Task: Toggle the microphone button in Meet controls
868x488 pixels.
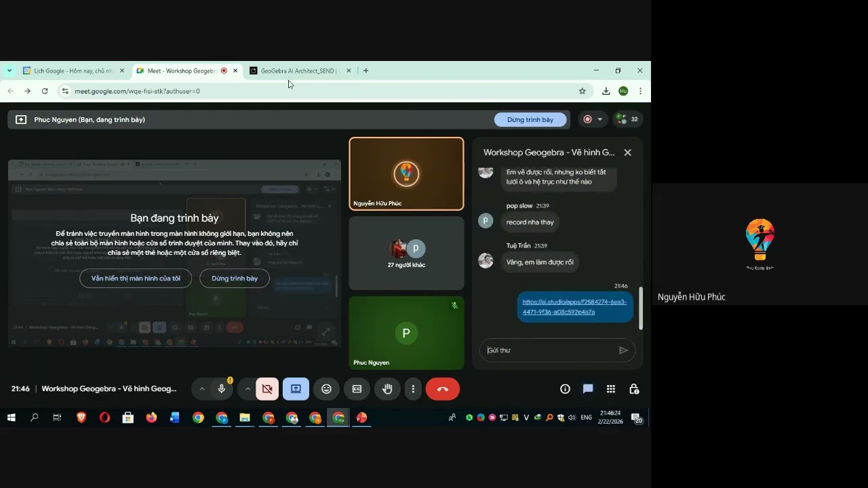Action: tap(221, 389)
